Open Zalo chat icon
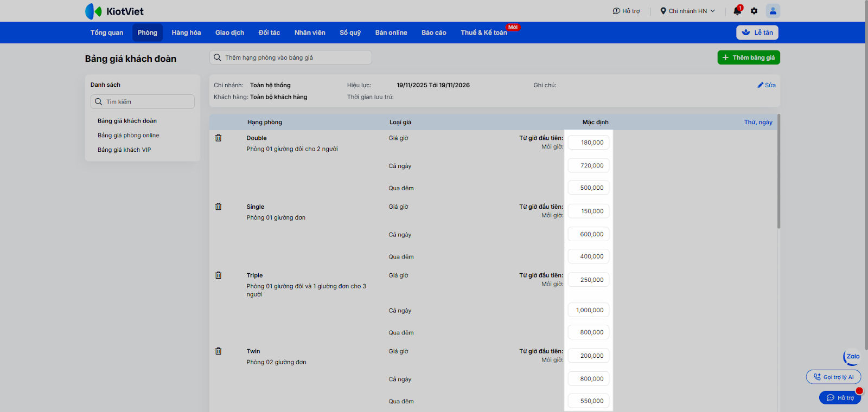 click(x=852, y=357)
